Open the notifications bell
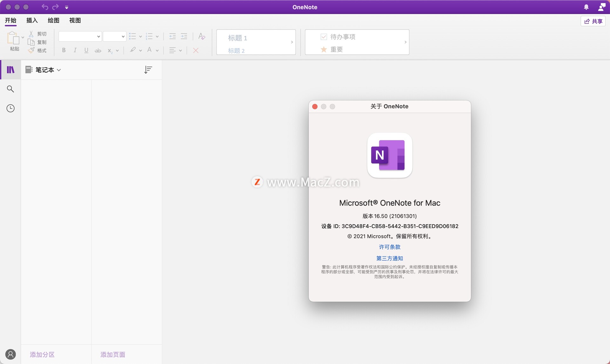The image size is (610, 364). [586, 7]
